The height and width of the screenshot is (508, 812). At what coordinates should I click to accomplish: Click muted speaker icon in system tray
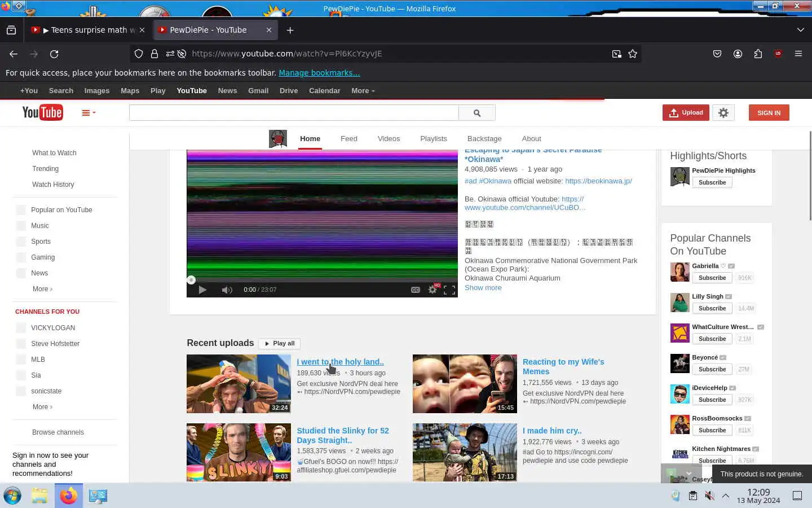click(x=709, y=496)
